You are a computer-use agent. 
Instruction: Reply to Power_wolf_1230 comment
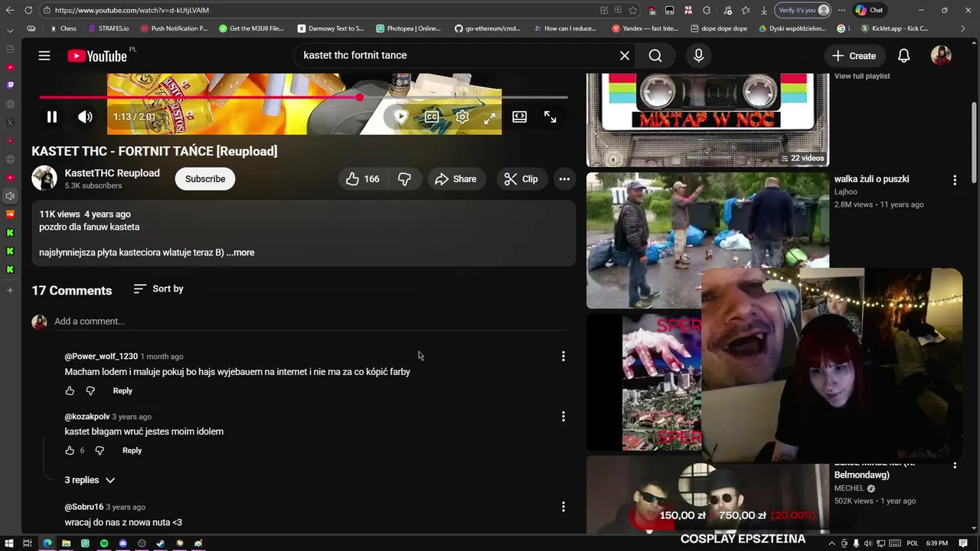(x=122, y=391)
